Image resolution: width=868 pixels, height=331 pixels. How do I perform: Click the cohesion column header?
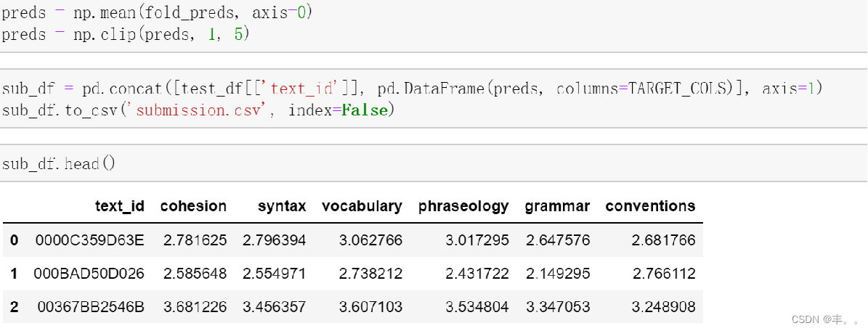(x=193, y=206)
